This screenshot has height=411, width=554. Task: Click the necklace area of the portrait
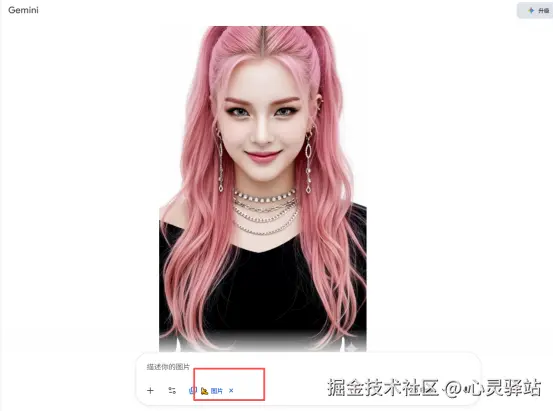[265, 212]
